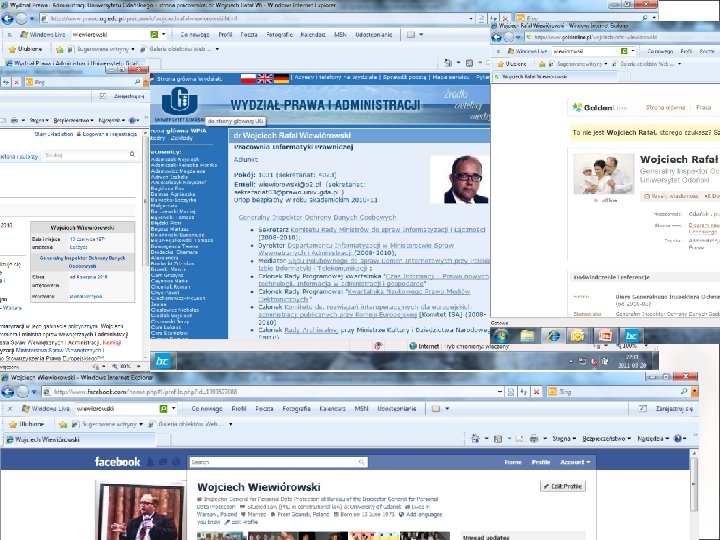This screenshot has height=540, width=720.
Task: Select German flag on Wydział Prawa page
Action: (x=281, y=79)
